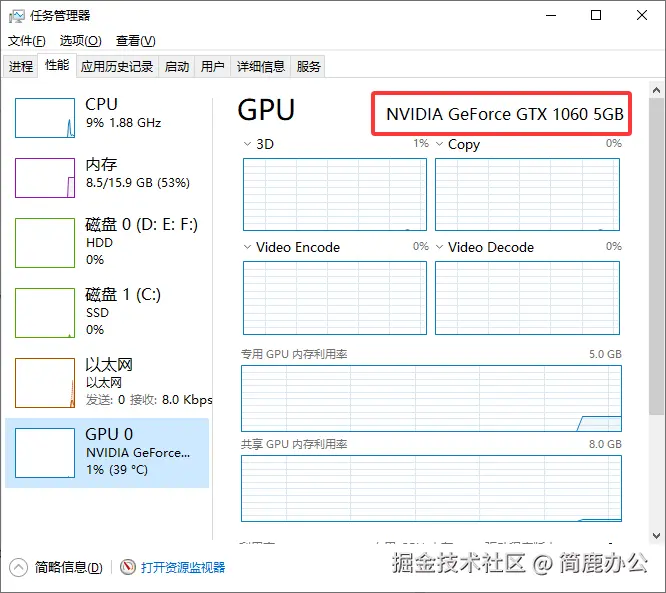666x593 pixels.
Task: Click the vertical scrollbar thumb
Action: click(656, 256)
